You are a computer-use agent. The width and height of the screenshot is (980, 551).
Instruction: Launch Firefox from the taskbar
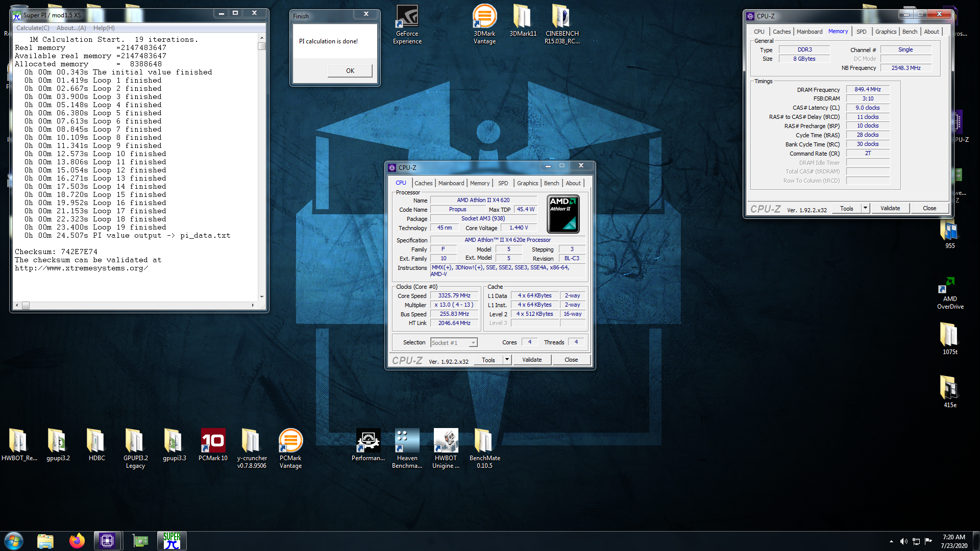point(77,541)
